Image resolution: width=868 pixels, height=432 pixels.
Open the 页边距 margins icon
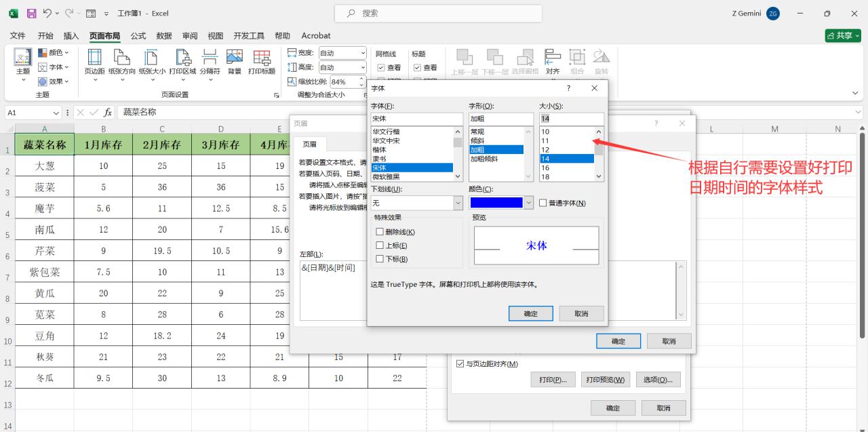pyautogui.click(x=94, y=57)
